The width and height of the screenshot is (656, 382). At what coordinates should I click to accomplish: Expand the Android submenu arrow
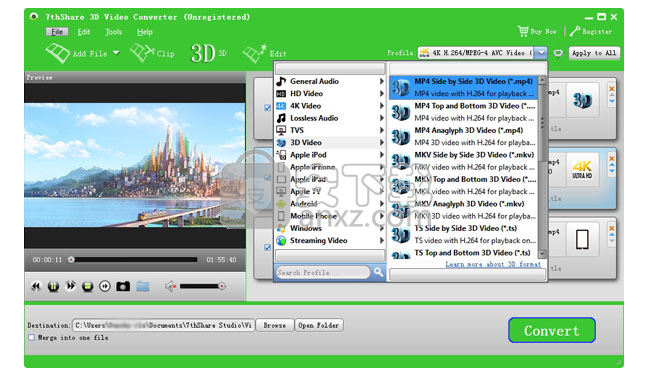(382, 204)
